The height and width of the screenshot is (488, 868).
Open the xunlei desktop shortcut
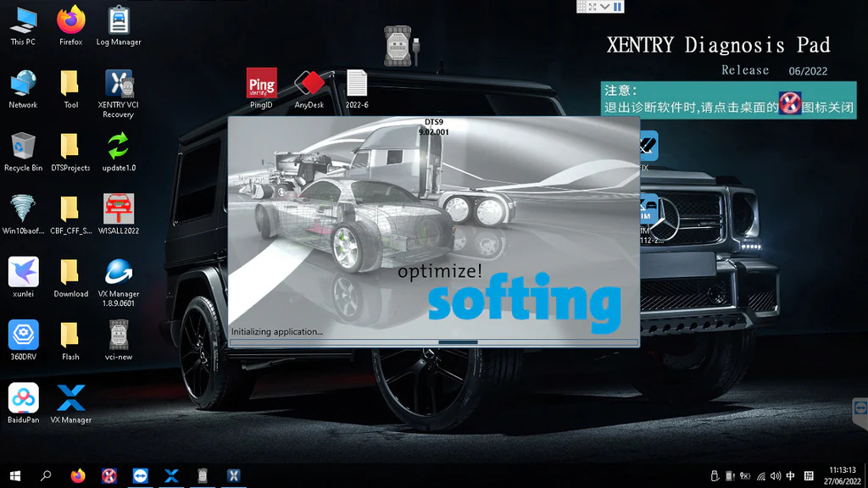[x=23, y=278]
